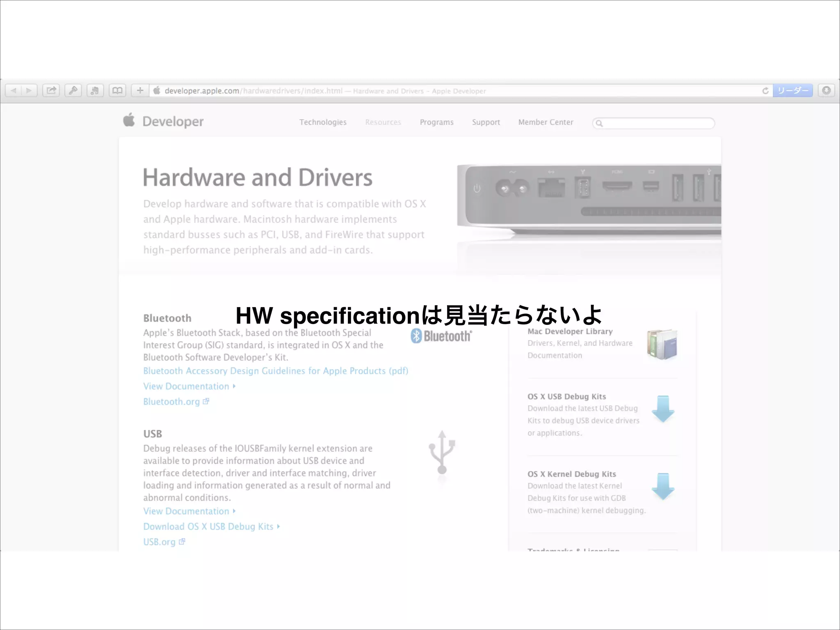Show downloads with the arrow toolbar icon

pos(826,90)
